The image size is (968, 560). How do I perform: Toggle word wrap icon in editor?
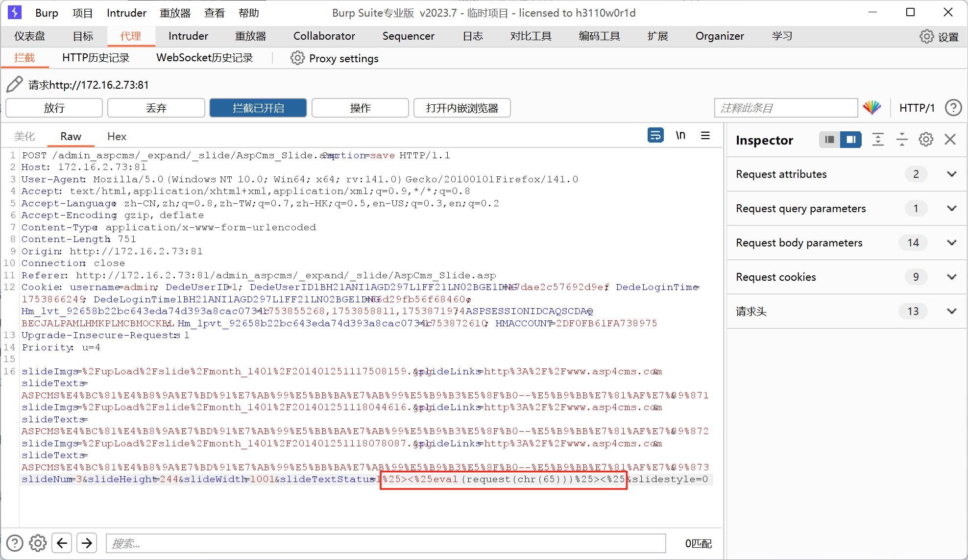click(x=655, y=135)
